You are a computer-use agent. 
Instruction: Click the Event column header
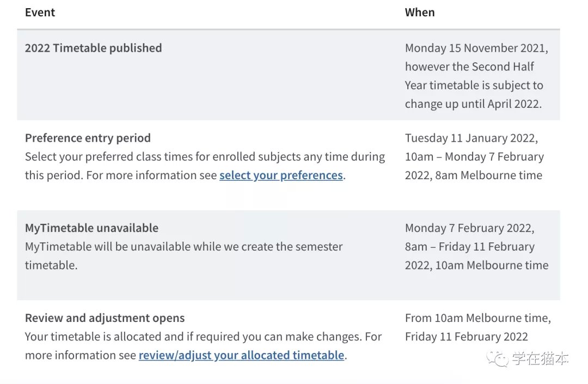point(40,13)
